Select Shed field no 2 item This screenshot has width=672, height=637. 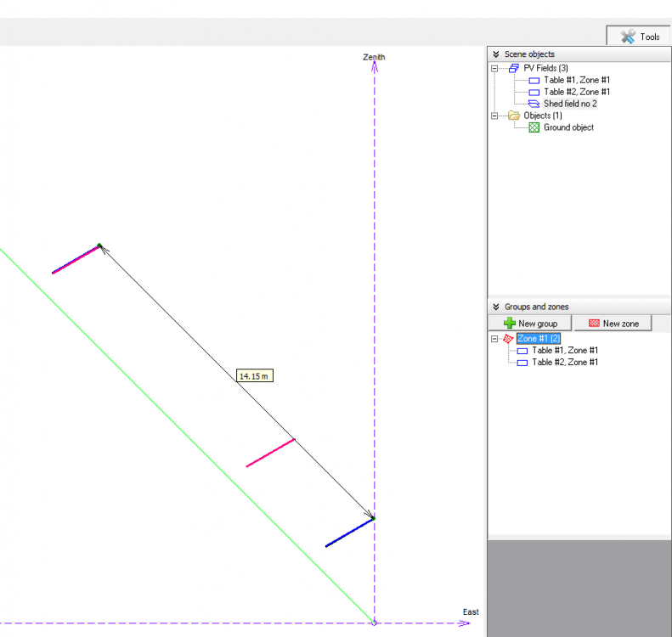570,104
